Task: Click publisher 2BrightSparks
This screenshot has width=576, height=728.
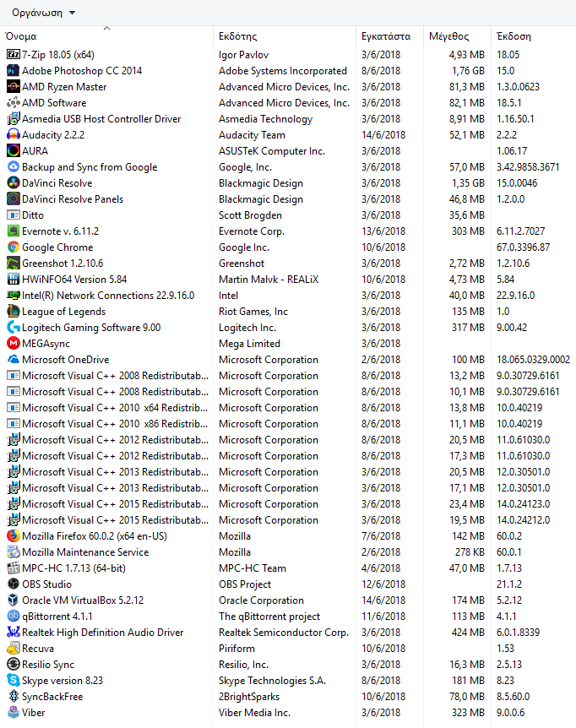Action: tap(249, 697)
